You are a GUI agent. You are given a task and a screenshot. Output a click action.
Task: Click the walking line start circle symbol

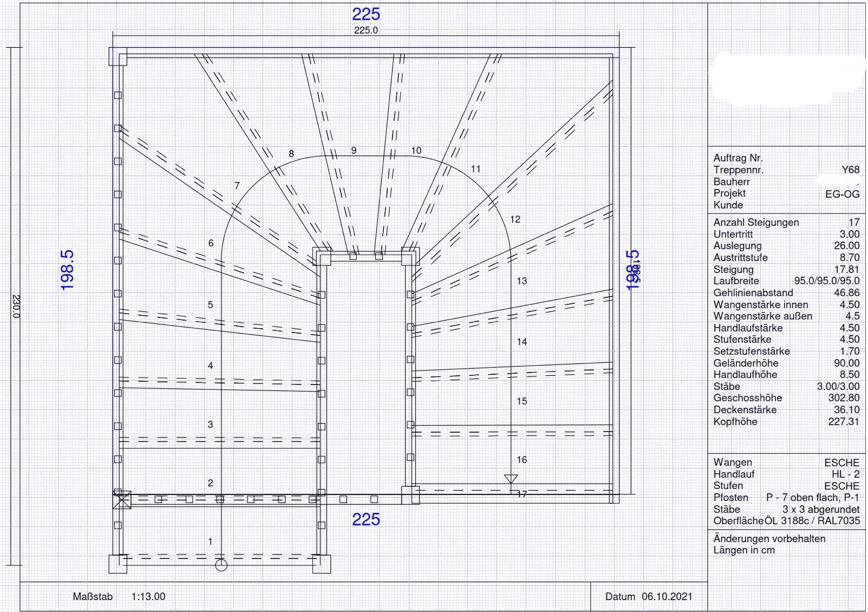tap(221, 565)
